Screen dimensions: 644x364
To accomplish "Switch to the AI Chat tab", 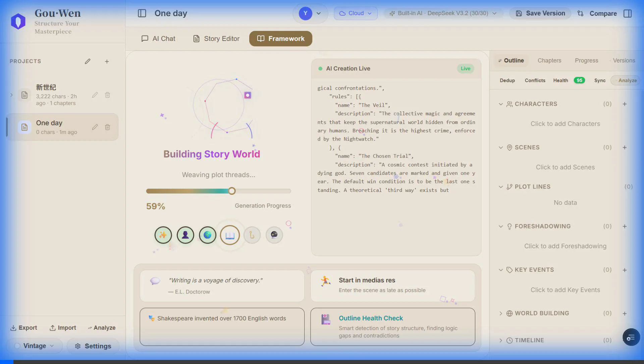I will tap(158, 39).
